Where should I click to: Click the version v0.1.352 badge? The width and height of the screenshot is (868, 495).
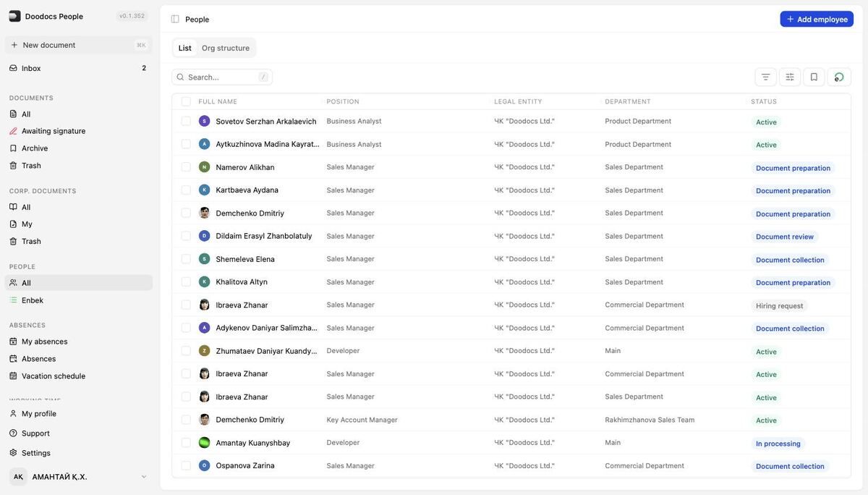[132, 16]
